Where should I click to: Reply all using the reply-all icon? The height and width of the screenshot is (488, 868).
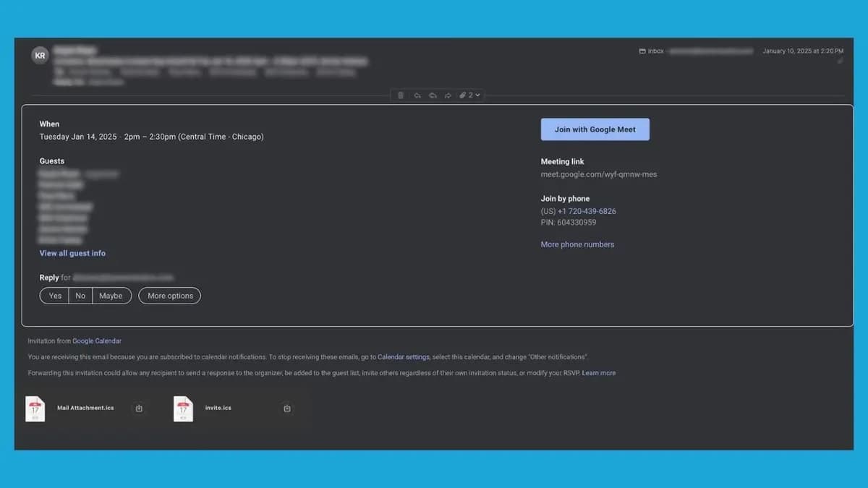[433, 95]
